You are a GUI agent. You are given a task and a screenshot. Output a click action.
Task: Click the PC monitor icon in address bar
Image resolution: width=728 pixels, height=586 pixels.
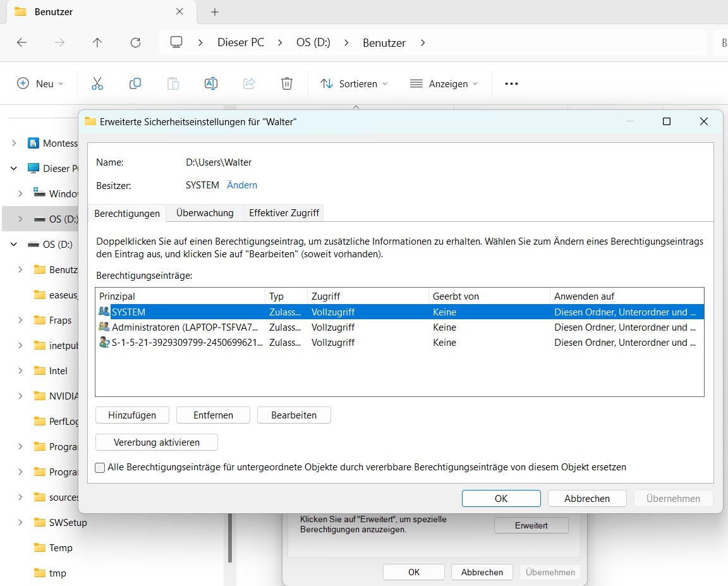pos(176,42)
